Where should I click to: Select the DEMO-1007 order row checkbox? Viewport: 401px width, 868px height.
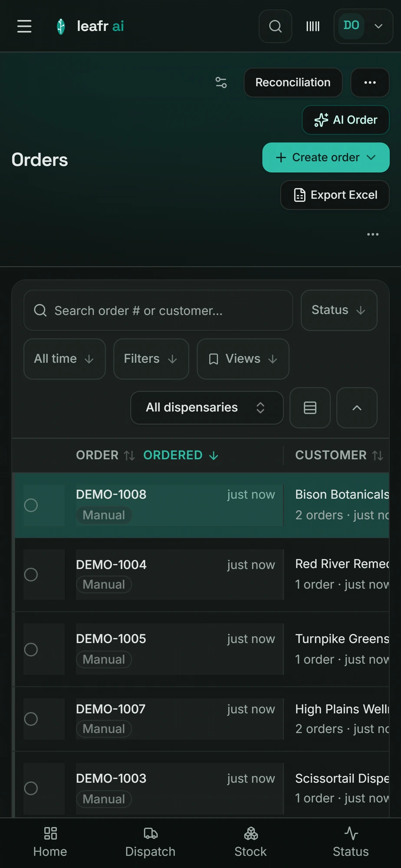[31, 719]
